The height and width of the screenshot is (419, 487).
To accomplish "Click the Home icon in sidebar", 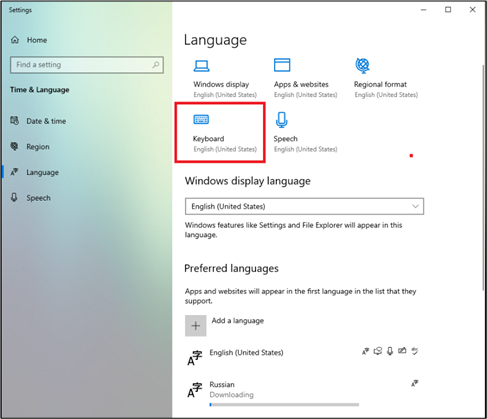I will [x=15, y=40].
